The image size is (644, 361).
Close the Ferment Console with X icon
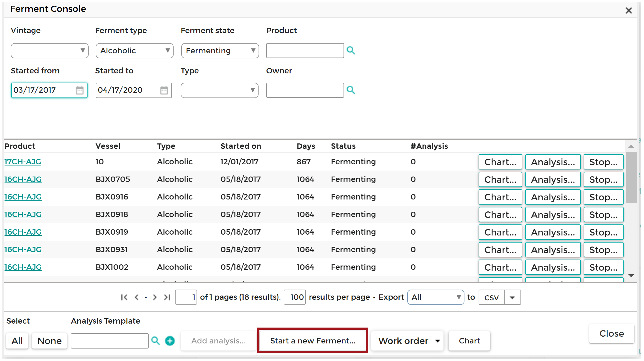pos(629,10)
